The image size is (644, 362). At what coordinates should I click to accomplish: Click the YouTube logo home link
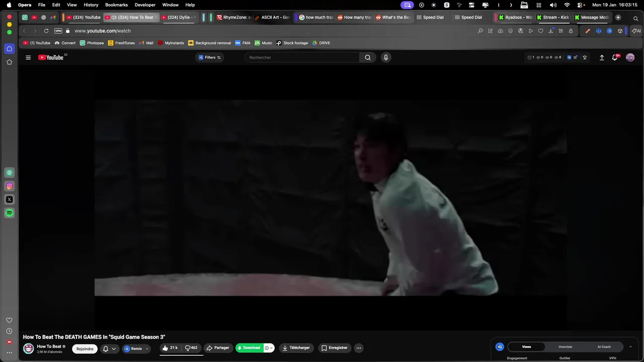point(51,57)
